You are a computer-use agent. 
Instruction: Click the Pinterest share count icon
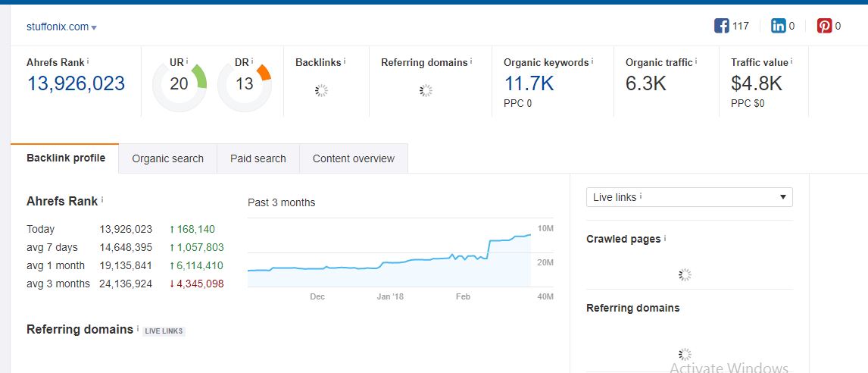[824, 26]
